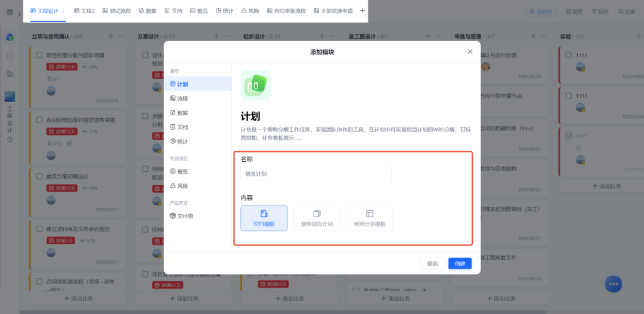Click 添加任务 at bottom of 审批与整理
The image size is (644, 314).
pos(501,298)
